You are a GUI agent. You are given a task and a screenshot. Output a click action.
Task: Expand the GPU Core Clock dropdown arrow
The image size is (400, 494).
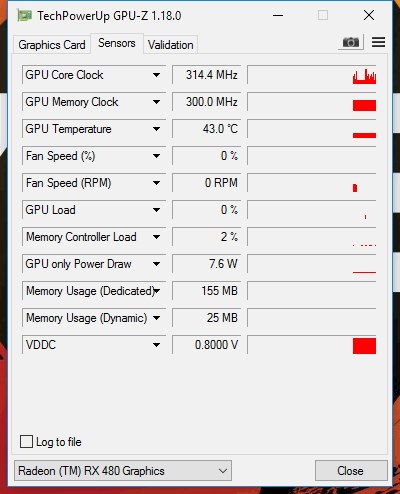156,75
